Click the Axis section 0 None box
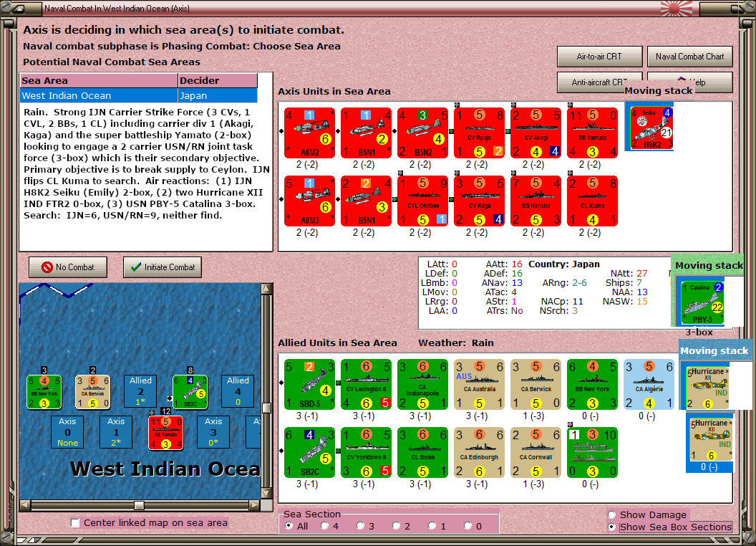This screenshot has height=546, width=756. pos(67,432)
